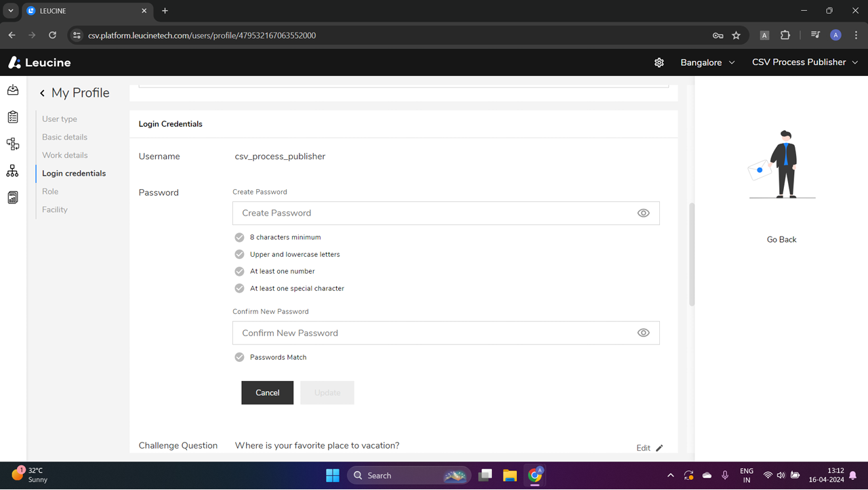Open the reports icon in the sidebar
Image resolution: width=868 pixels, height=490 pixels.
12,197
